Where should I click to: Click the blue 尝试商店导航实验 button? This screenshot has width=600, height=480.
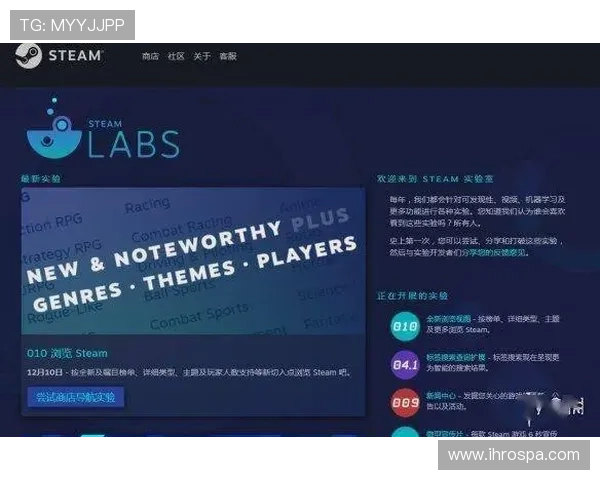76,397
